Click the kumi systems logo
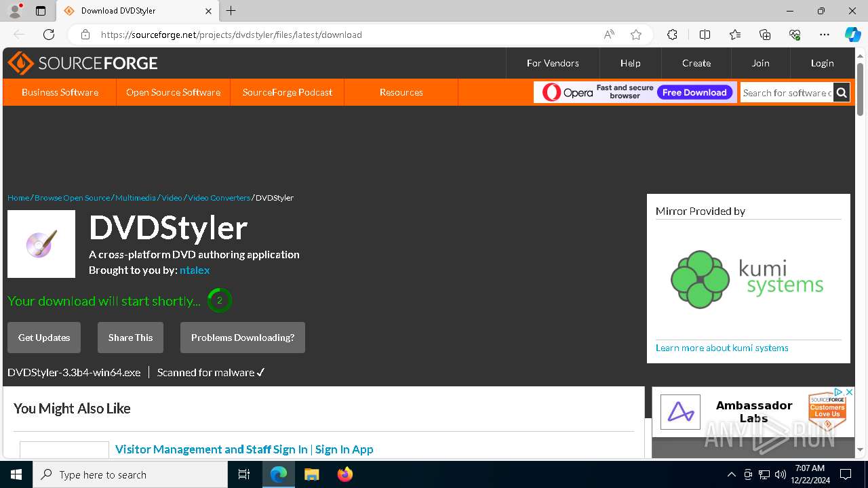Viewport: 868px width, 488px height. [748, 279]
